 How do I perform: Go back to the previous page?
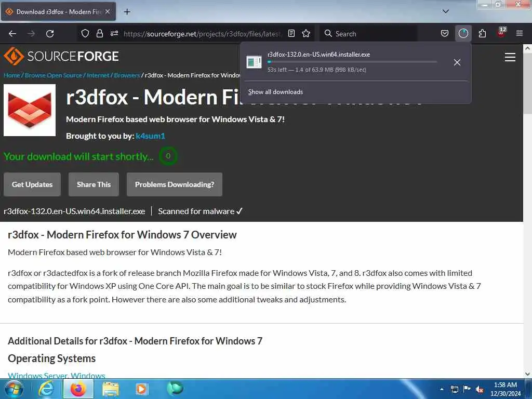click(x=12, y=34)
